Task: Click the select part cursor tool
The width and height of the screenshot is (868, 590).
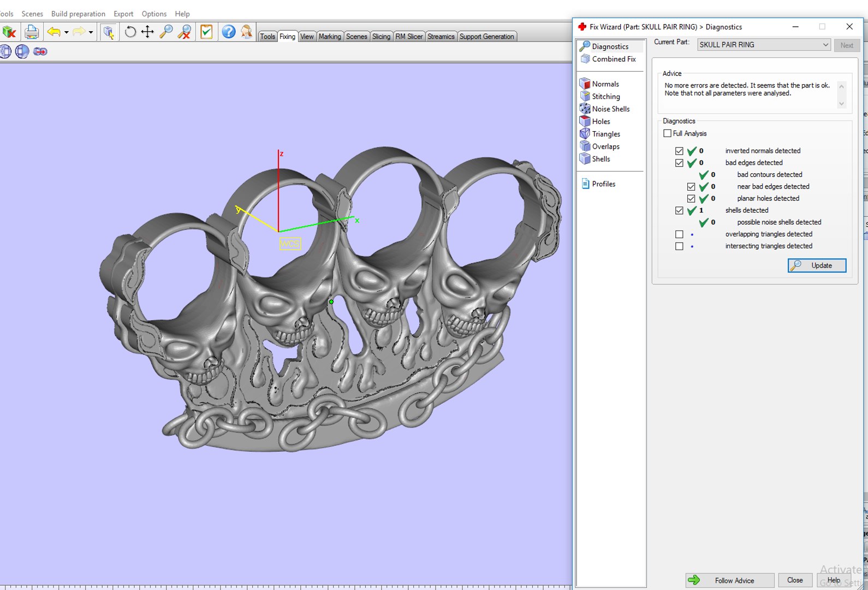Action: (109, 32)
